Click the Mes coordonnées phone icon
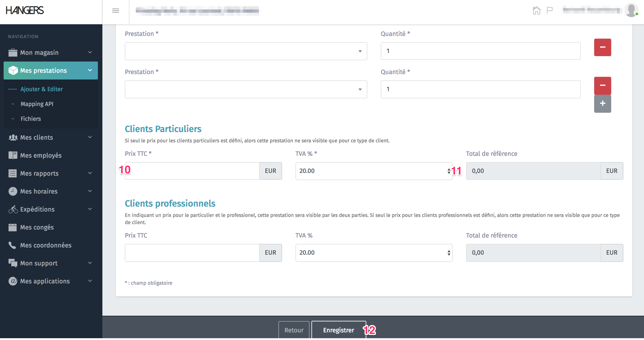This screenshot has width=644, height=340. point(12,245)
